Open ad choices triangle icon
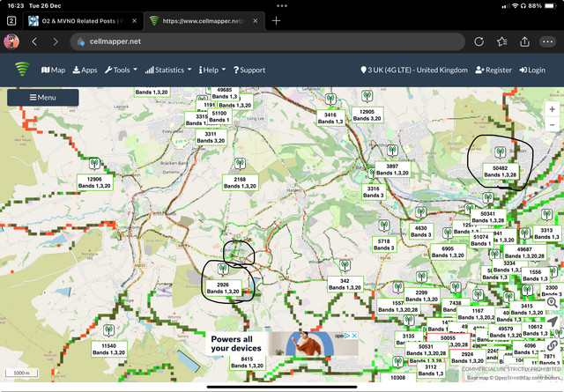The image size is (564, 392). point(346,336)
